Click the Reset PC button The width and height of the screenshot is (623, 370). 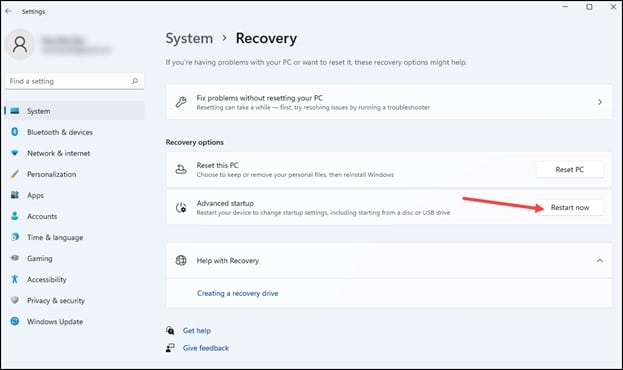570,170
